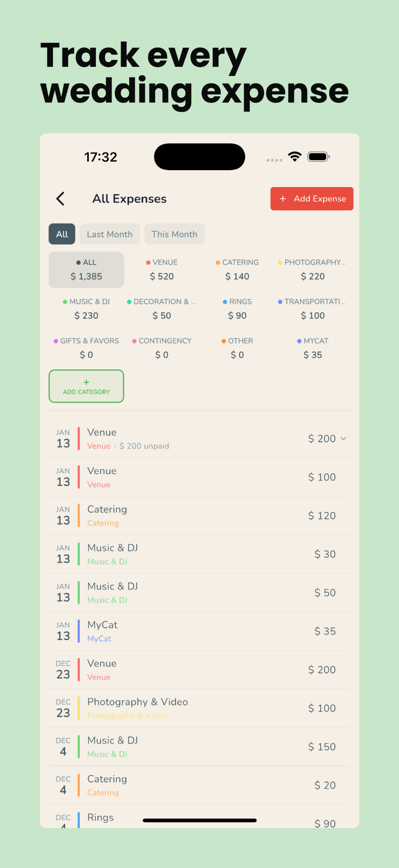Tap the blue Rings category dot
The width and height of the screenshot is (399, 868).
pyautogui.click(x=225, y=301)
